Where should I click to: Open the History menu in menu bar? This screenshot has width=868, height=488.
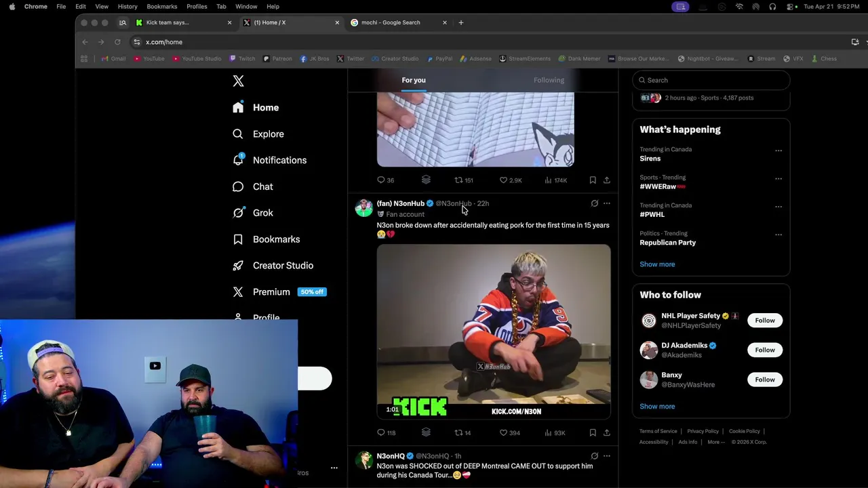click(127, 7)
